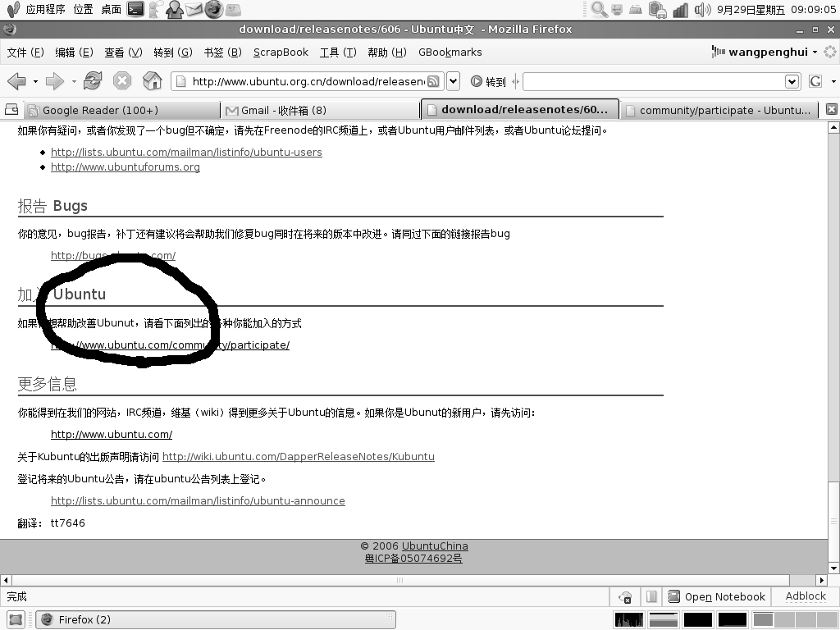Click the Show Desktop button in bottom panel

pyautogui.click(x=16, y=620)
